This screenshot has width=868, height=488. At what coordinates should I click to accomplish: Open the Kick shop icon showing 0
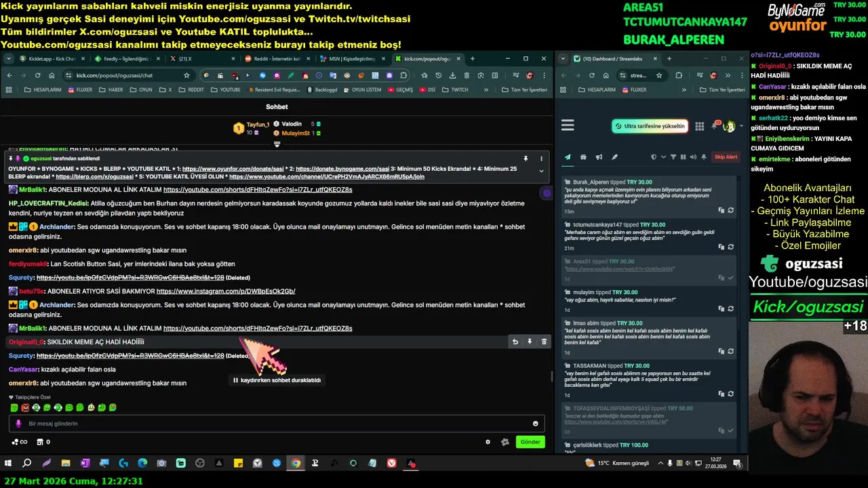click(x=43, y=442)
